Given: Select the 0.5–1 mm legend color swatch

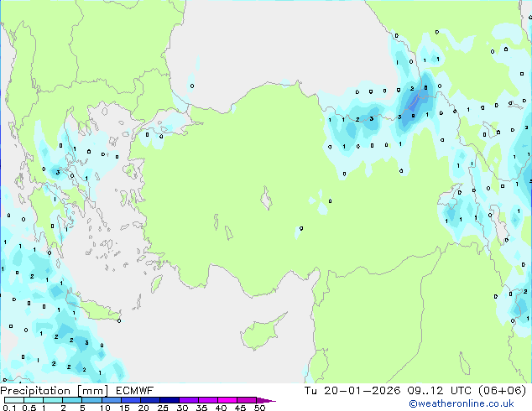Looking at the screenshot, I should point(34,400).
